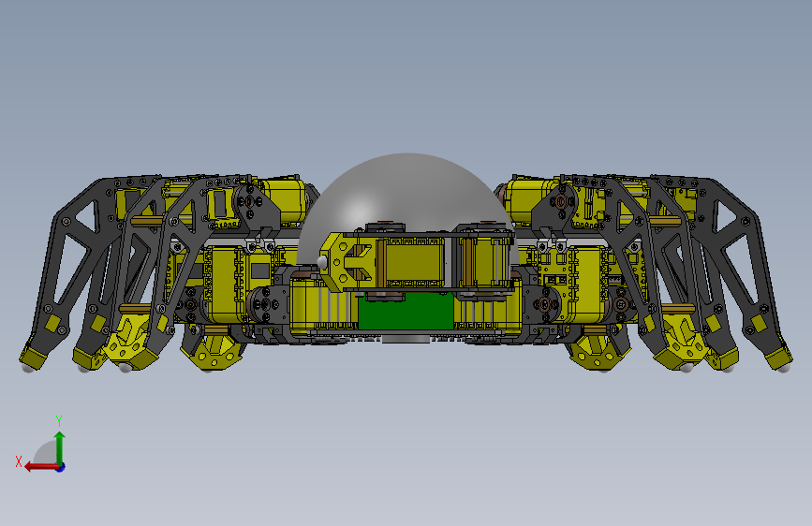Click the green Y axis arrow of triad
812x526 pixels.
[x=60, y=447]
